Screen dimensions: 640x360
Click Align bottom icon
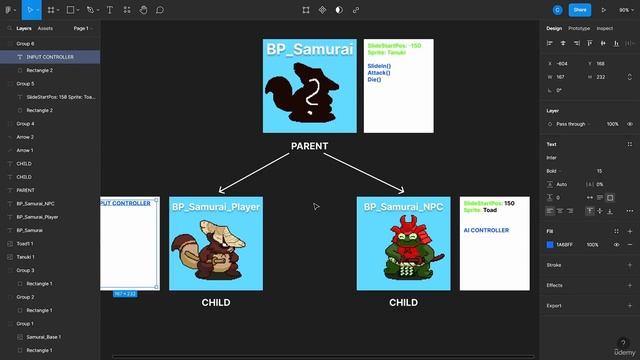click(x=616, y=43)
